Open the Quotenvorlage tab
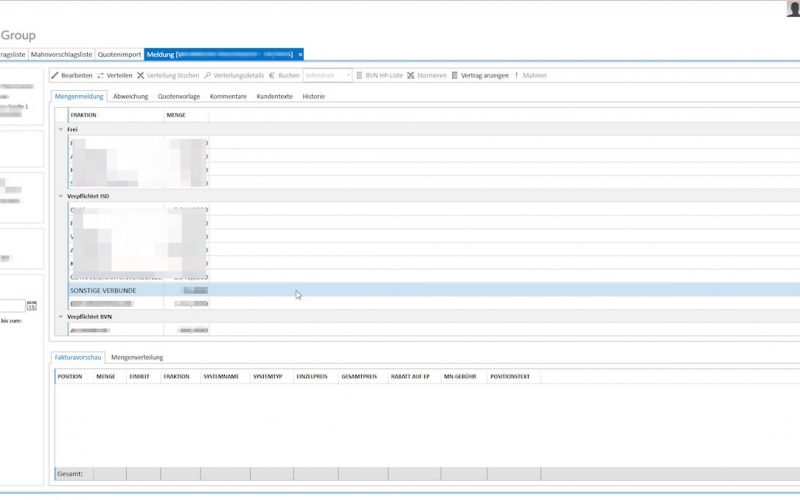The image size is (800, 500). (179, 96)
